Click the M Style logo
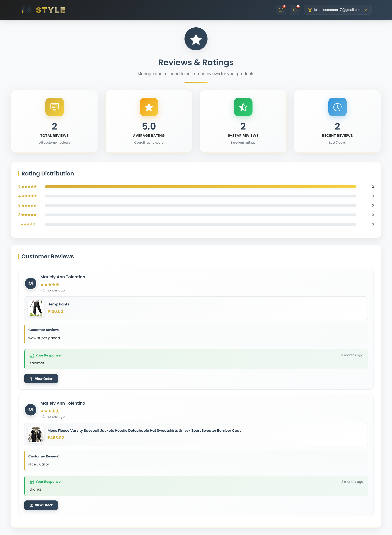 point(43,10)
